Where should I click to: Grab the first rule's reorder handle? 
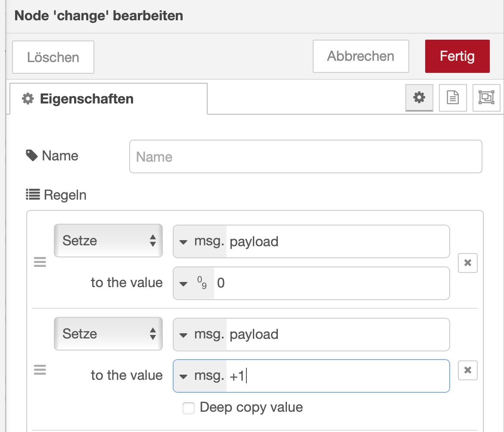40,262
